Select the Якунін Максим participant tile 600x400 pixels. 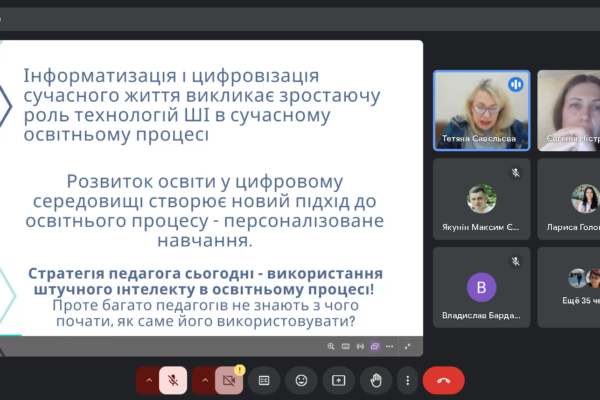pyautogui.click(x=481, y=199)
